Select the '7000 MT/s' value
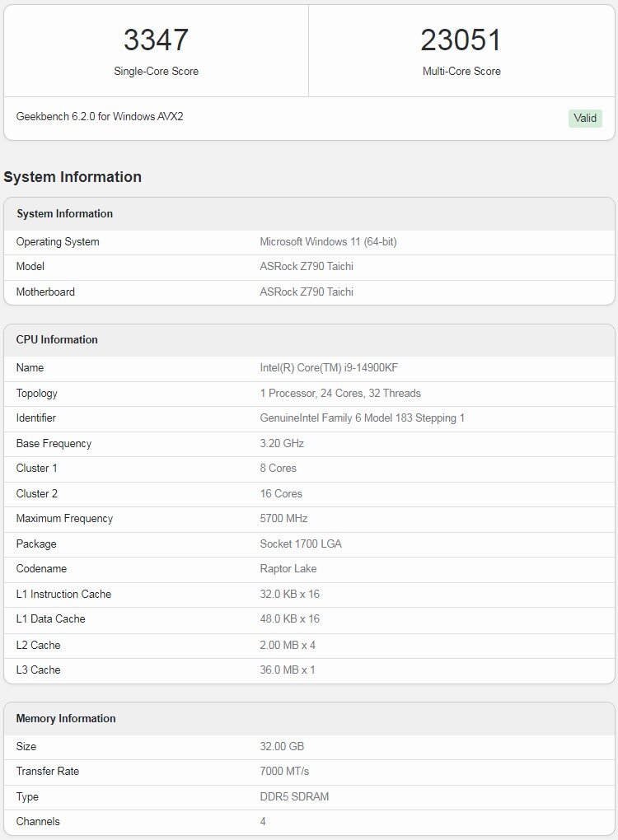This screenshot has height=840, width=618. 284,772
